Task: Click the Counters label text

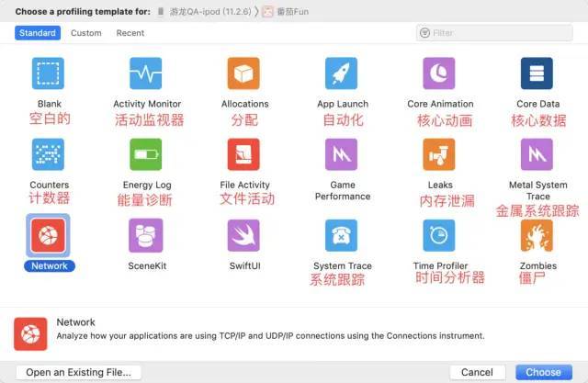Action: pos(50,186)
